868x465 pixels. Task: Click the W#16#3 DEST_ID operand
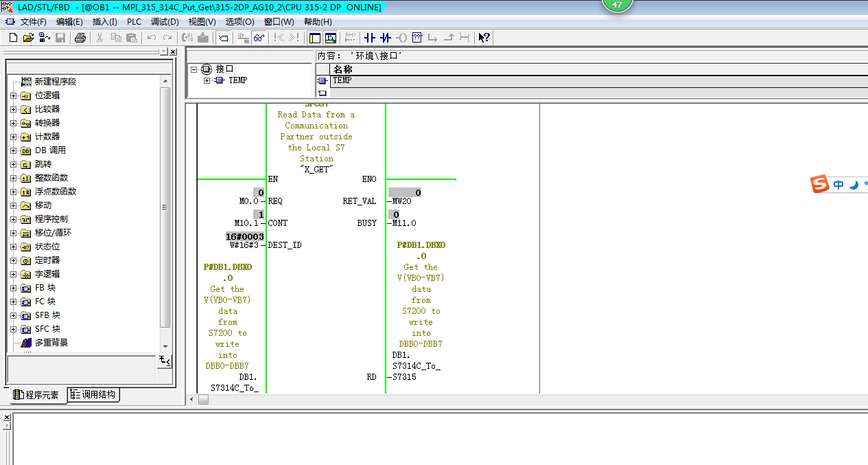[244, 245]
